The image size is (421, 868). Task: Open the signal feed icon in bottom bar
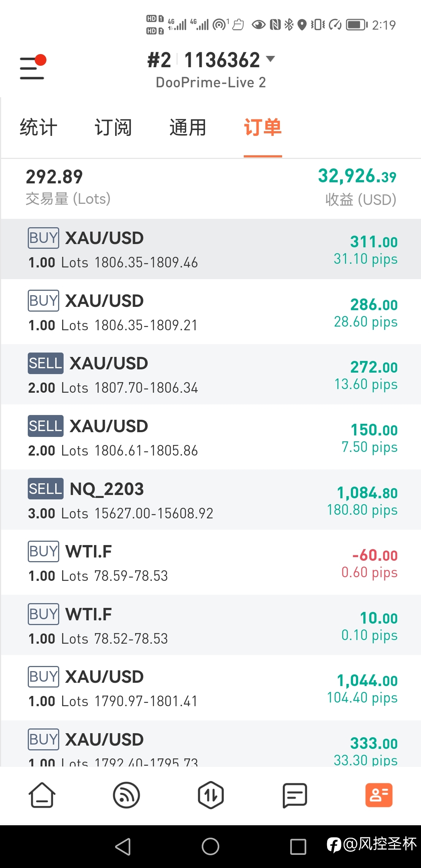126,795
